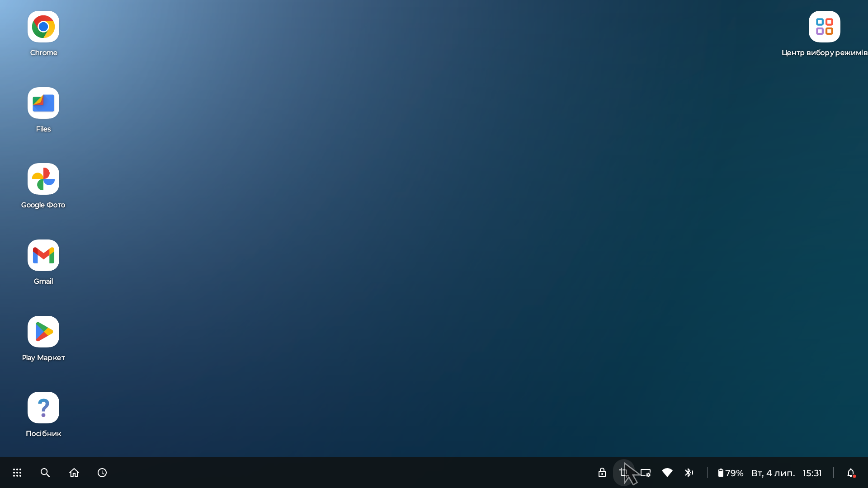
Task: Open battery status showing 79%
Action: pos(731,473)
